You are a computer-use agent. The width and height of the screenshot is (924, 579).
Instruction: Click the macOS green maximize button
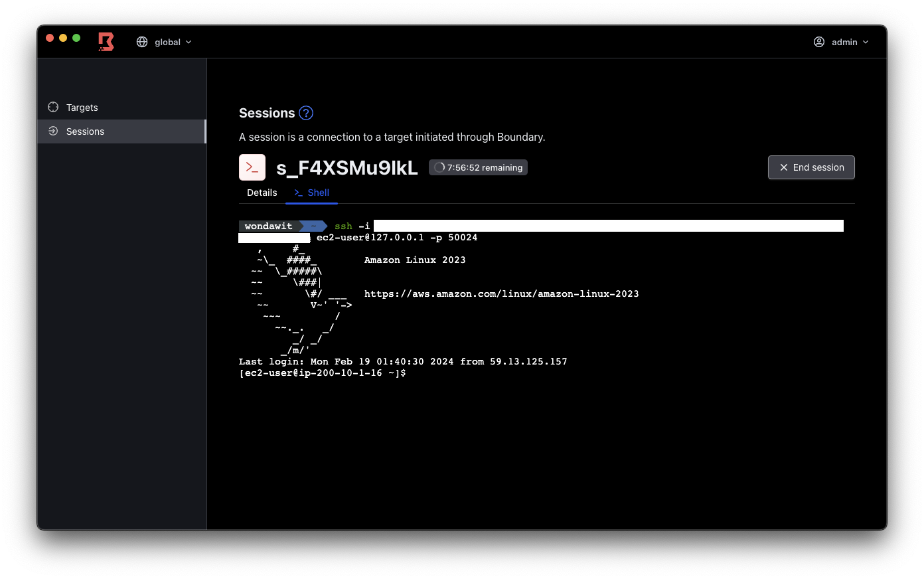(x=76, y=38)
